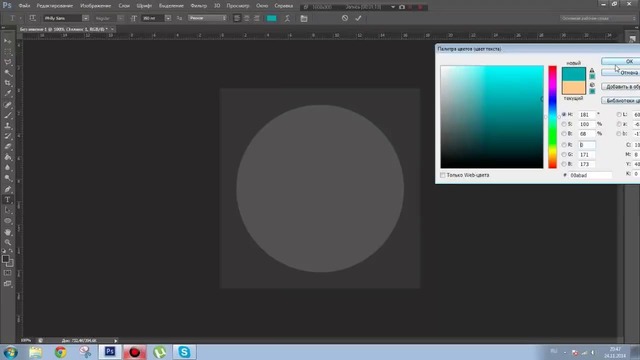
Task: Toggle text orientation in options bar
Action: (x=33, y=18)
